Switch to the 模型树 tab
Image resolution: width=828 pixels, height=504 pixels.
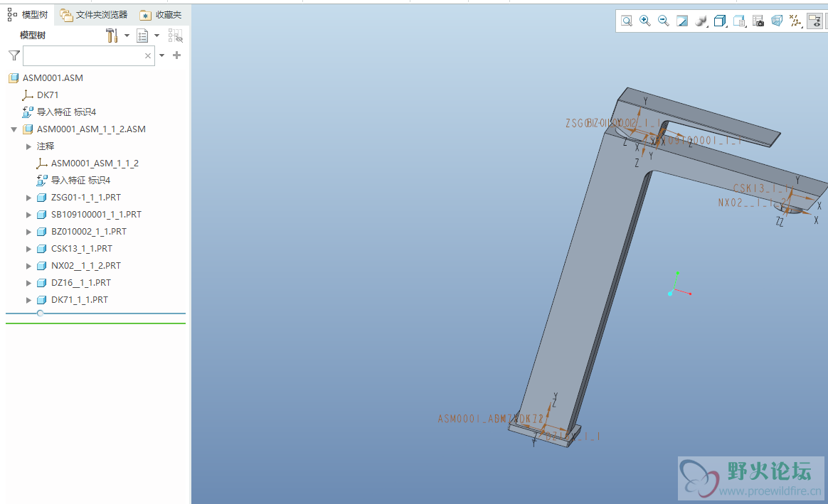point(28,15)
